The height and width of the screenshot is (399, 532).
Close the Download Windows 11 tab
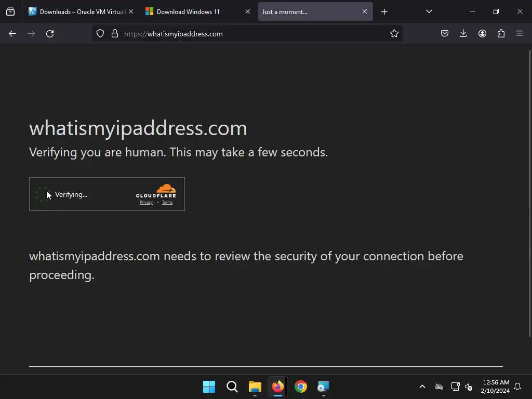point(248,11)
